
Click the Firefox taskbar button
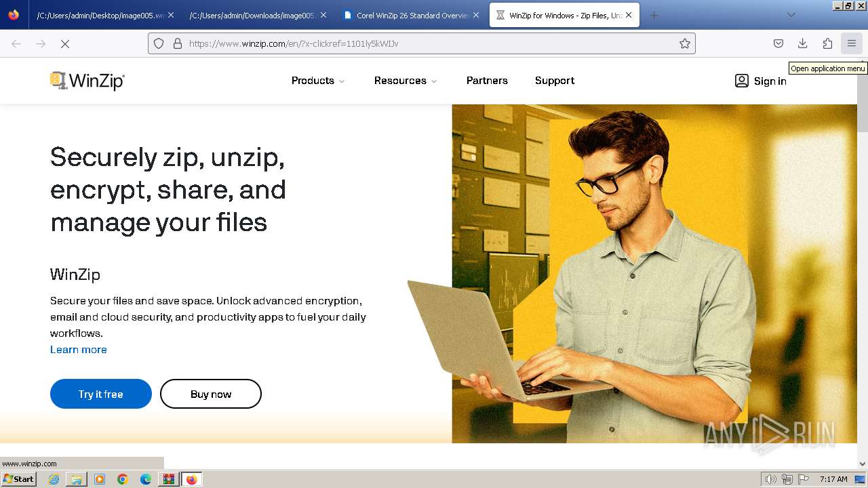[x=191, y=479]
